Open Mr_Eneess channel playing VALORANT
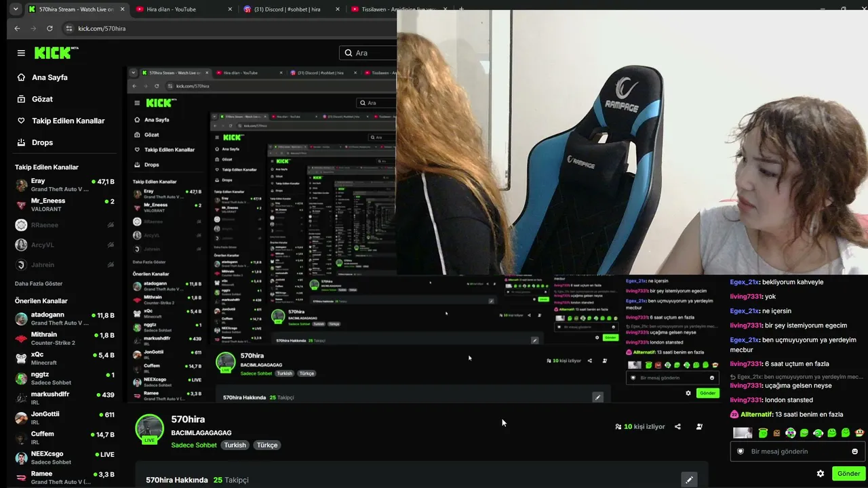Viewport: 868px width, 488px height. coord(65,205)
